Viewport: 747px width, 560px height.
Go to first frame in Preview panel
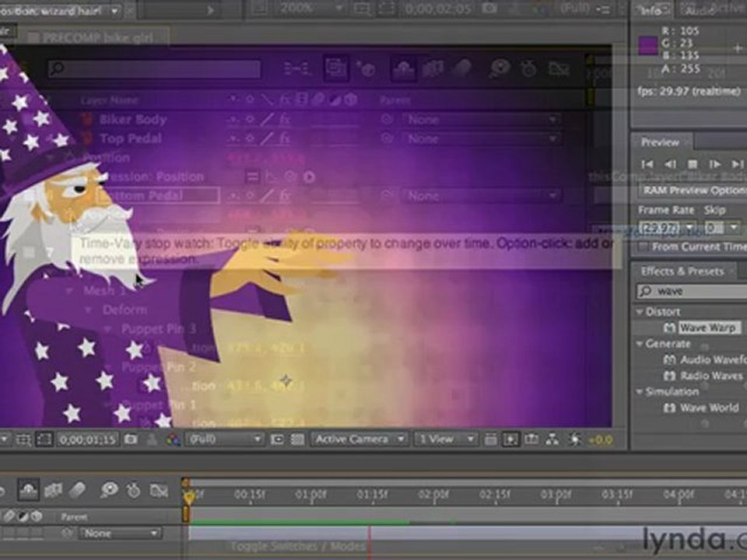pos(647,164)
